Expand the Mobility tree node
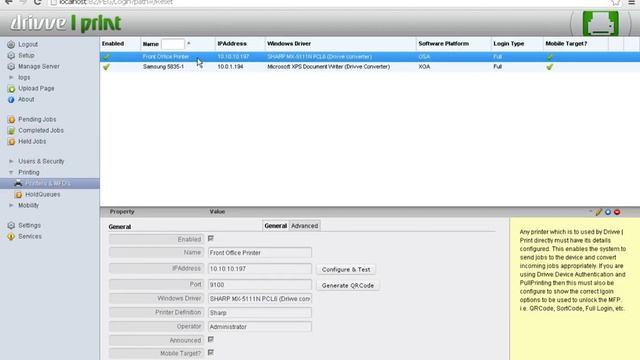The width and height of the screenshot is (640, 360). coord(11,206)
